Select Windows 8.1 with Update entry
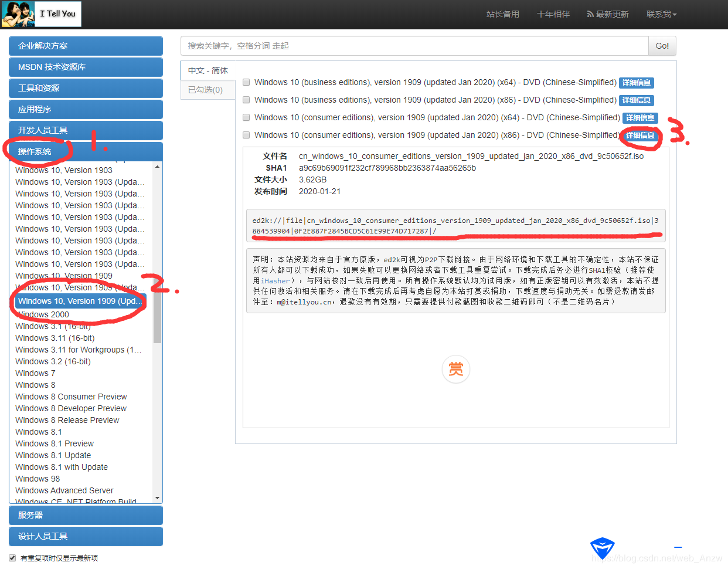728x569 pixels. (x=62, y=467)
